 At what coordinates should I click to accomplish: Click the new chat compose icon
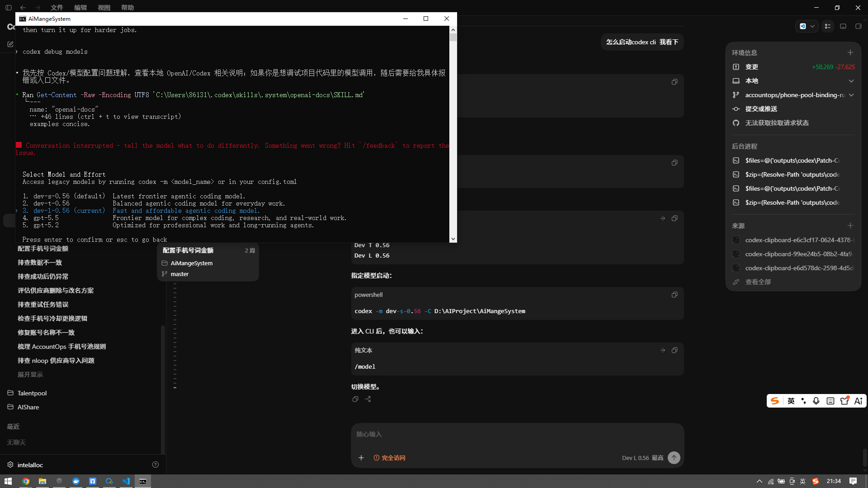(10, 44)
